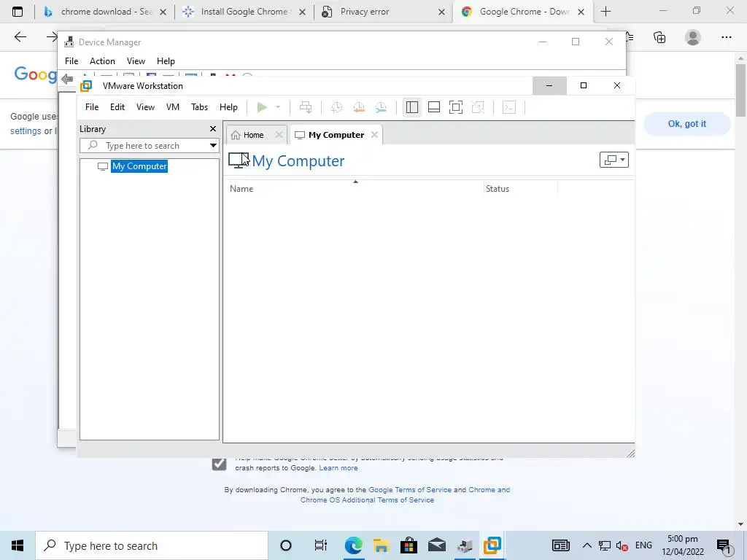Viewport: 747px width, 560px height.
Task: Click the Edge Collections icon
Action: point(659,37)
